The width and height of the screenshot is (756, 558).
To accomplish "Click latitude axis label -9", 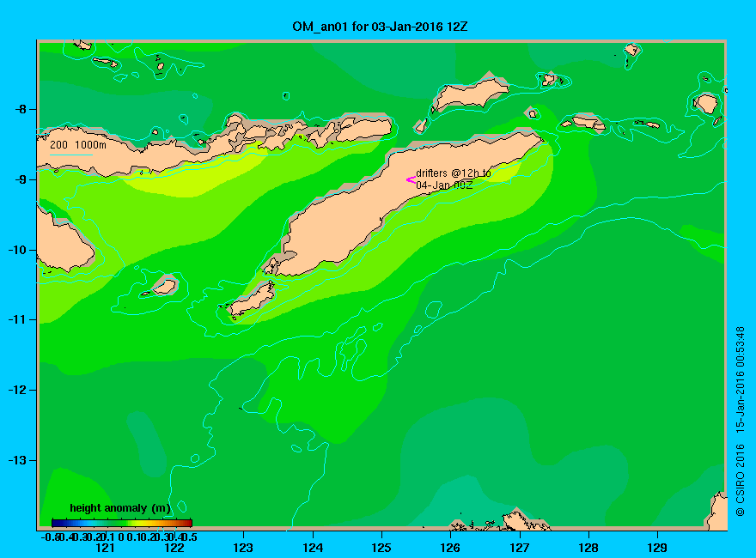I will coord(21,179).
